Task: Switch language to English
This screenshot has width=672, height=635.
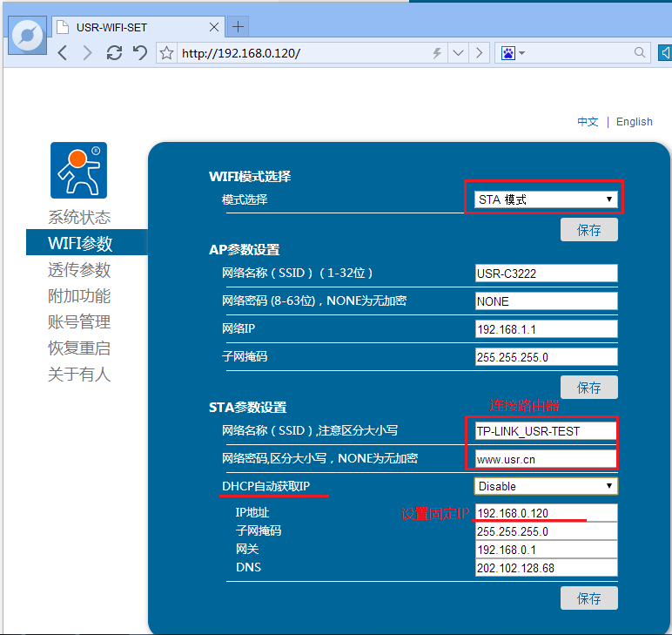Action: click(x=634, y=122)
